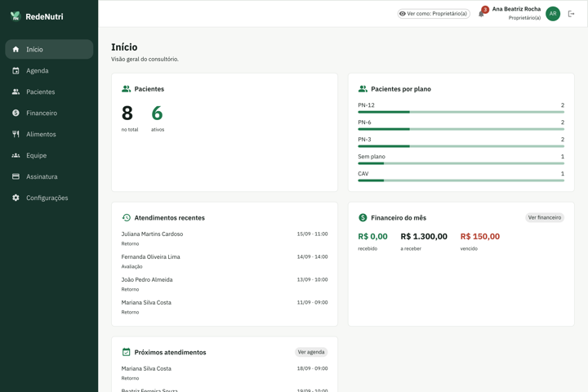588x392 pixels.
Task: Click the Atendimentos recentes card title
Action: point(170,217)
